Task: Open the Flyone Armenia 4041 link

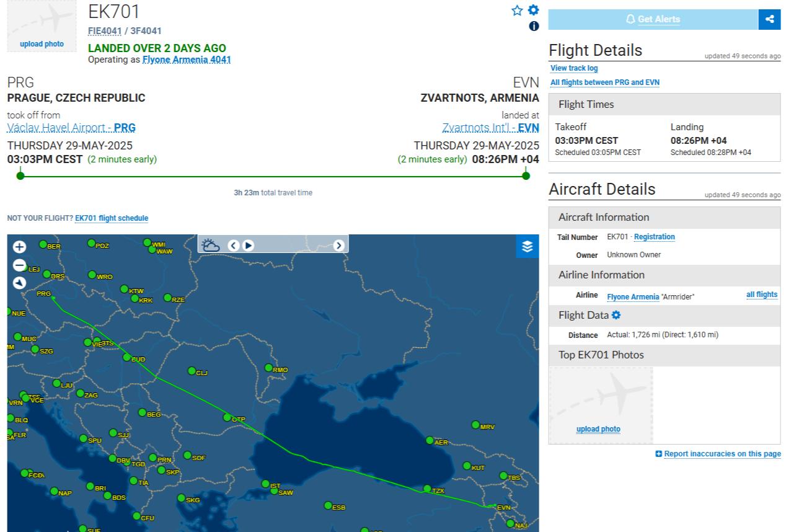Action: [x=187, y=60]
